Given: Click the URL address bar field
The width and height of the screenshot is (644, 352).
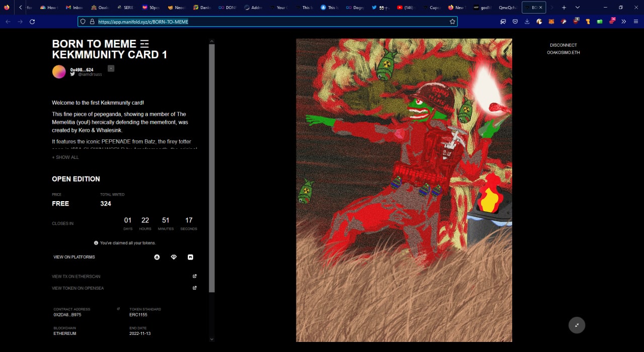Looking at the screenshot, I should tap(268, 22).
